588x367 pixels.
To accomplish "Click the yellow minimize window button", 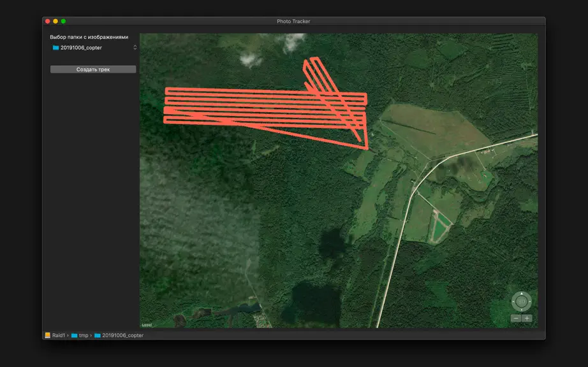I will (x=55, y=22).
